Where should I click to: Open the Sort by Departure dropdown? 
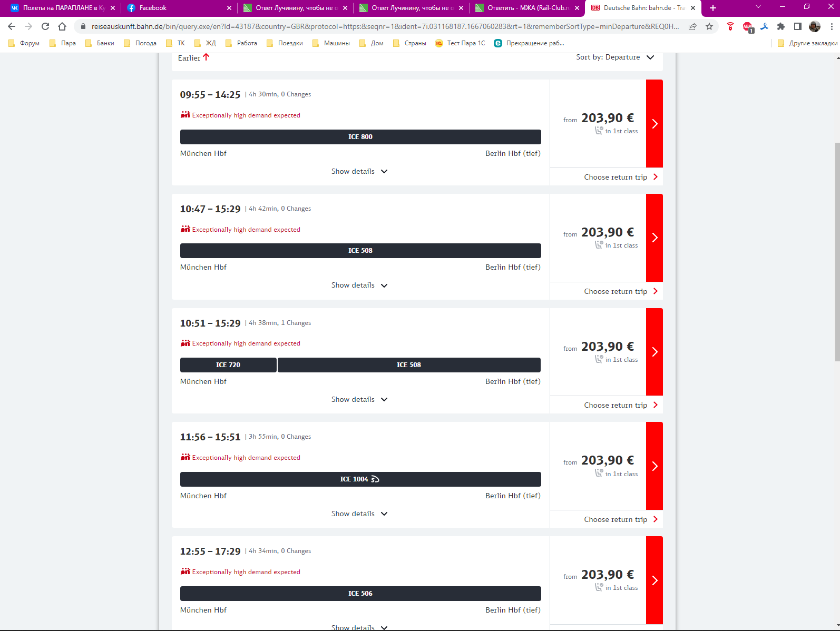coord(614,57)
